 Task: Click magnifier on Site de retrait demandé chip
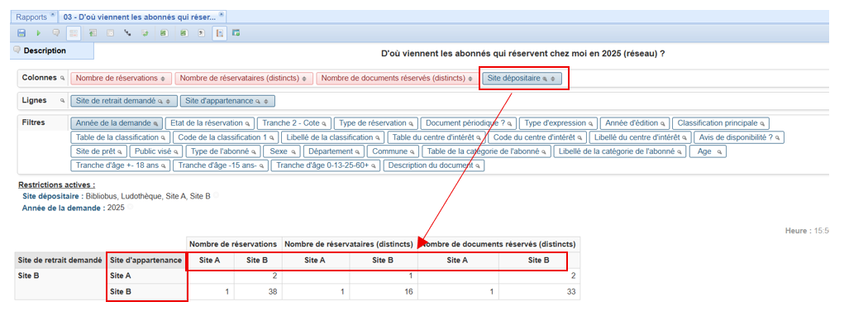[x=160, y=102]
